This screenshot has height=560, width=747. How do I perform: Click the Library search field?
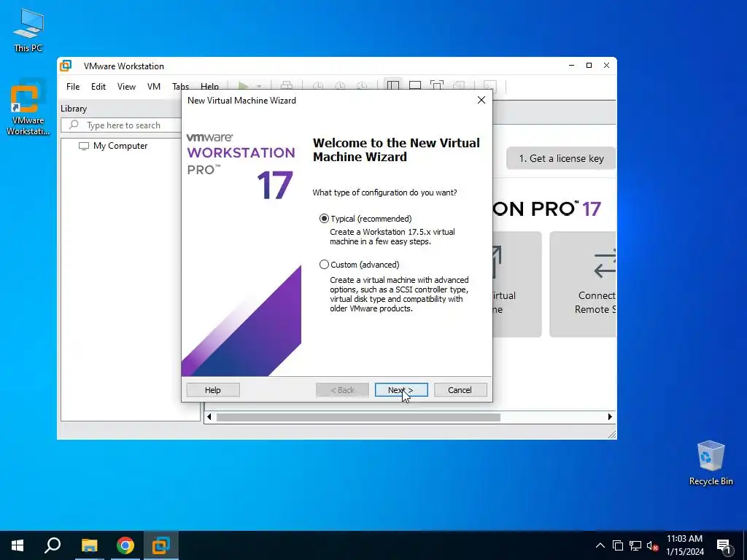121,125
